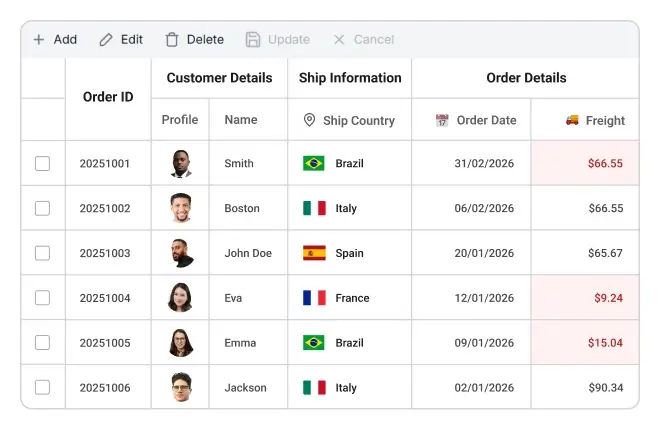Click the freight value $90.34
Viewport: 660px width, 430px height.
point(606,388)
